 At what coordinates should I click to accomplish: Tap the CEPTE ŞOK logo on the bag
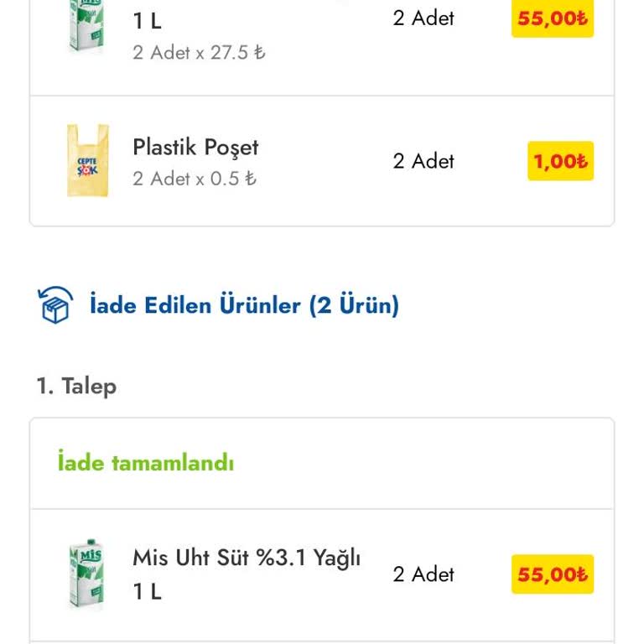point(87,165)
